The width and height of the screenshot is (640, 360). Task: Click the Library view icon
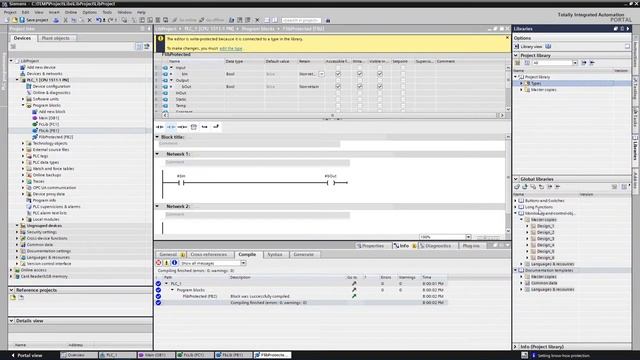[x=516, y=47]
